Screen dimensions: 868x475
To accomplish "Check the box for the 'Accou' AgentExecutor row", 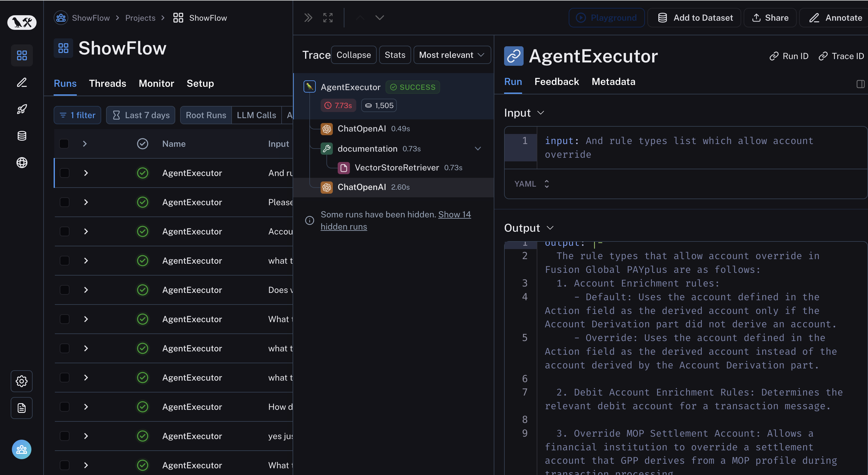I will [x=64, y=232].
